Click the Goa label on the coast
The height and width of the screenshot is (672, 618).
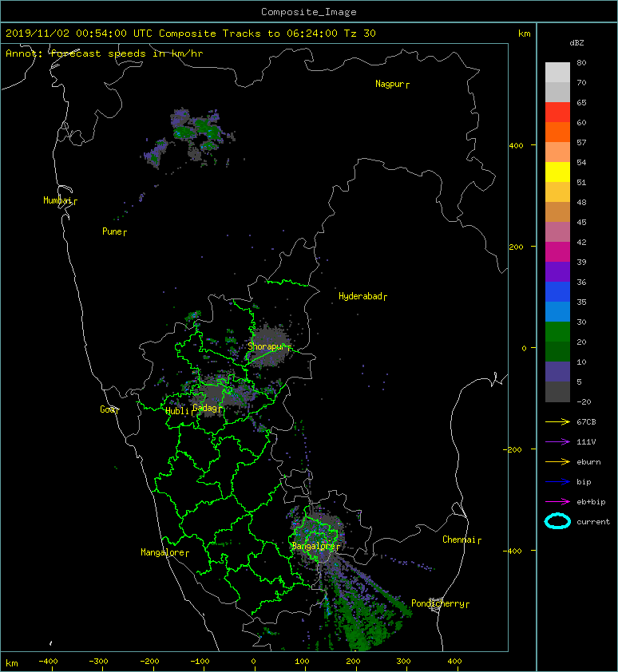[107, 409]
